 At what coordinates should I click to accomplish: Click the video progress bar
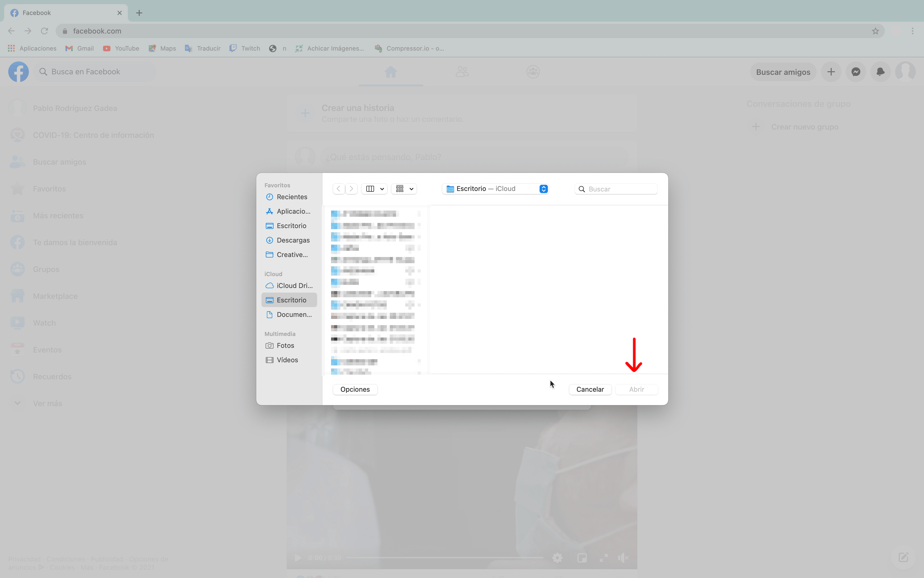point(445,558)
